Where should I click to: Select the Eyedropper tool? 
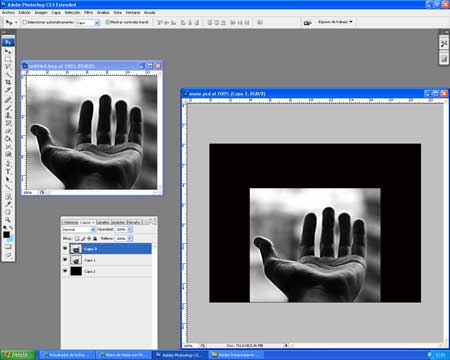[8, 204]
